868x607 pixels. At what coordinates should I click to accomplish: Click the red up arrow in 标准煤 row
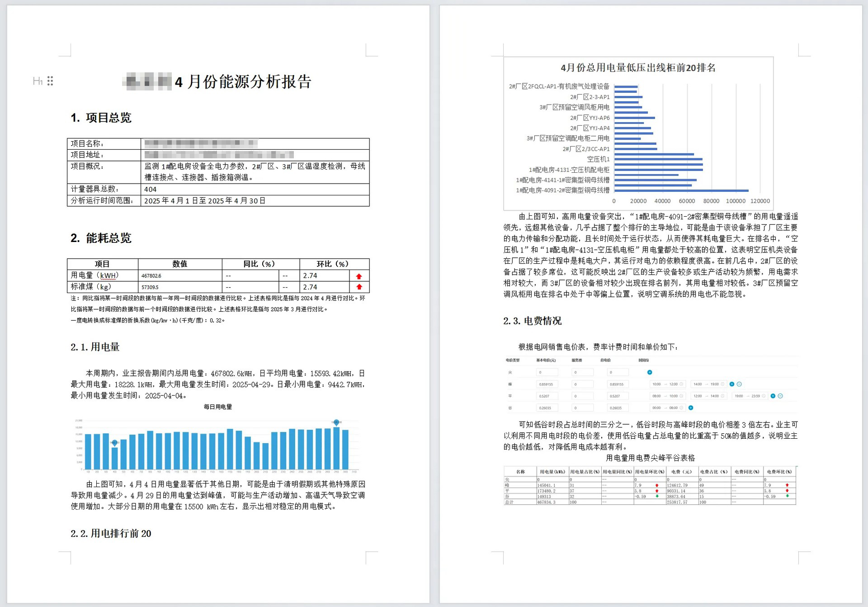pos(359,287)
